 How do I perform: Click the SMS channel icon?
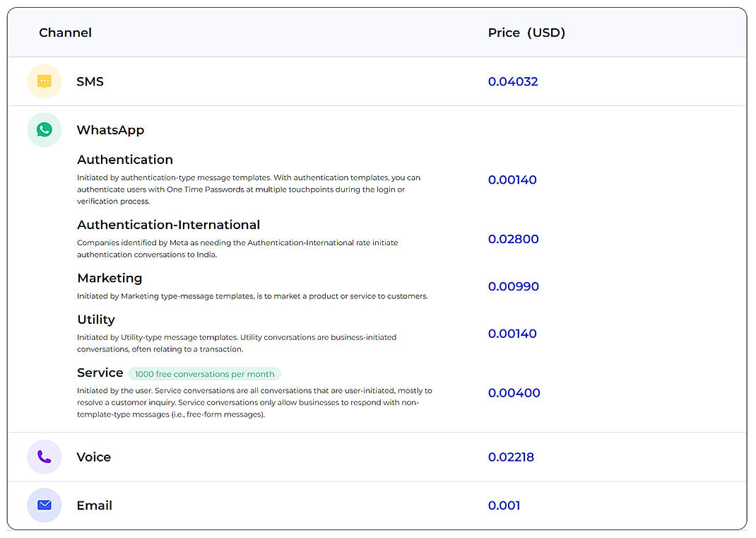[44, 81]
